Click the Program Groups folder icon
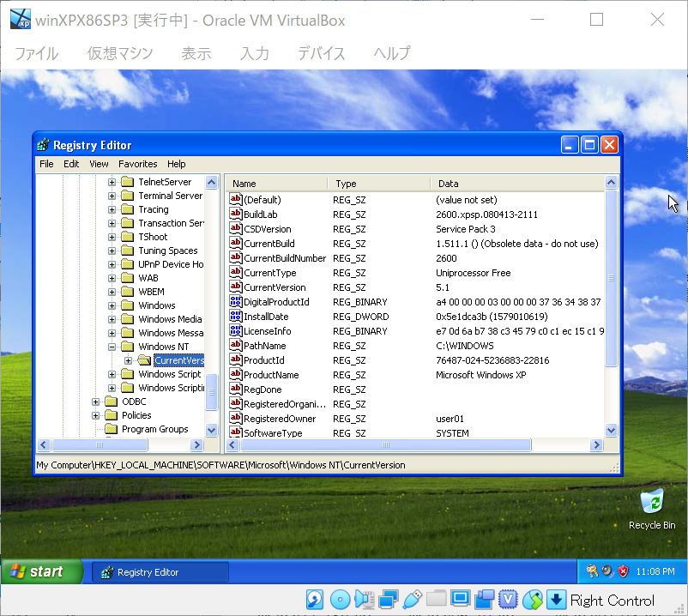The height and width of the screenshot is (616, 688). (111, 429)
